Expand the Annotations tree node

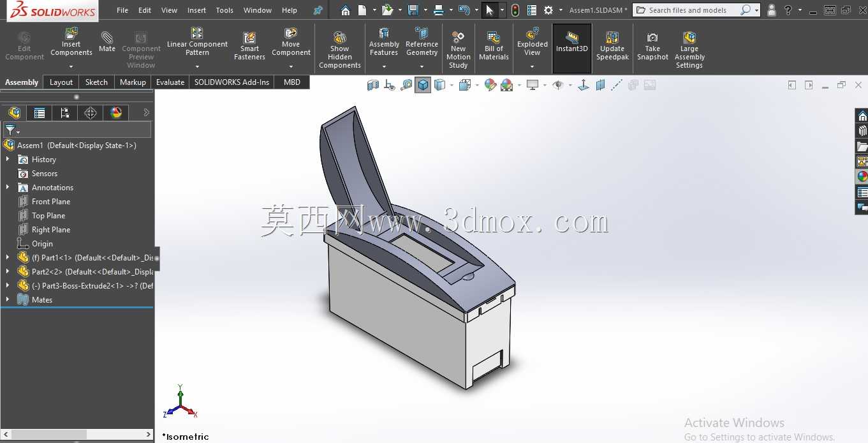(x=8, y=187)
